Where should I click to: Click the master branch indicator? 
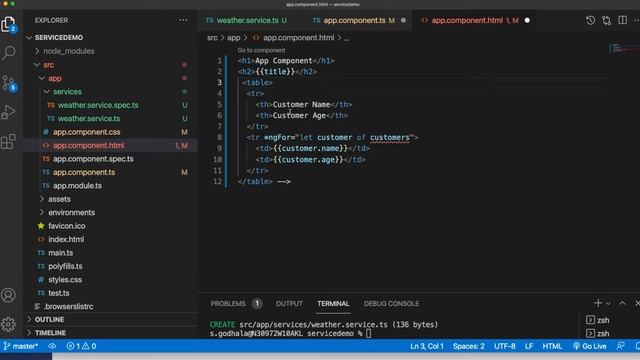[x=21, y=346]
